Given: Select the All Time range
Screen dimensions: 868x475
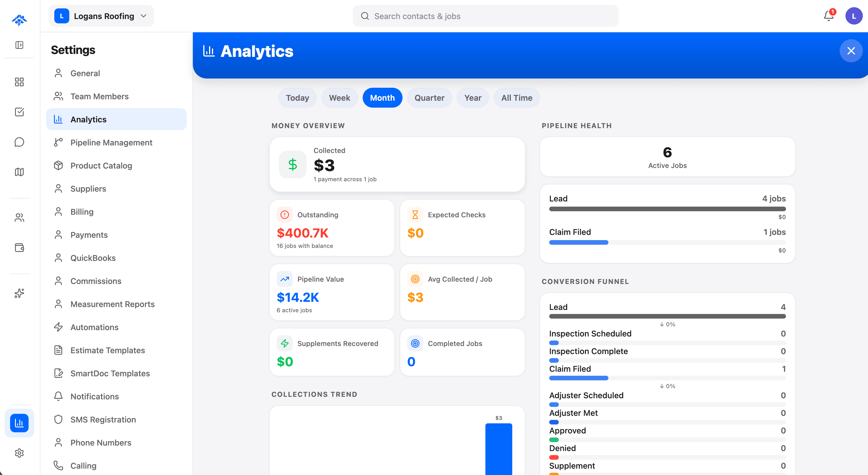Looking at the screenshot, I should (x=517, y=98).
